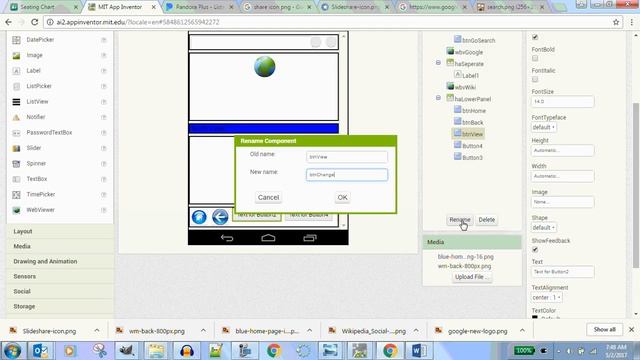Open help for Notifier component
This screenshot has width=640, height=360.
(104, 118)
